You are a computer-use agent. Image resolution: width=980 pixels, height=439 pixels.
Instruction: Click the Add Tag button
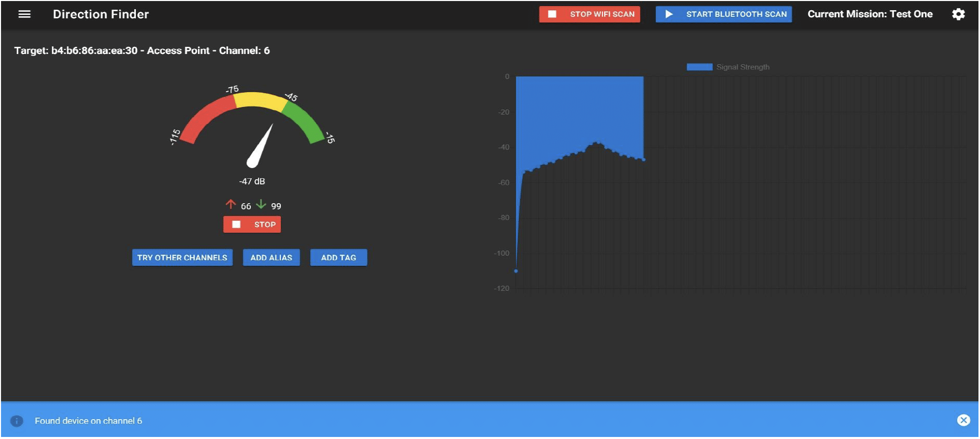(338, 258)
